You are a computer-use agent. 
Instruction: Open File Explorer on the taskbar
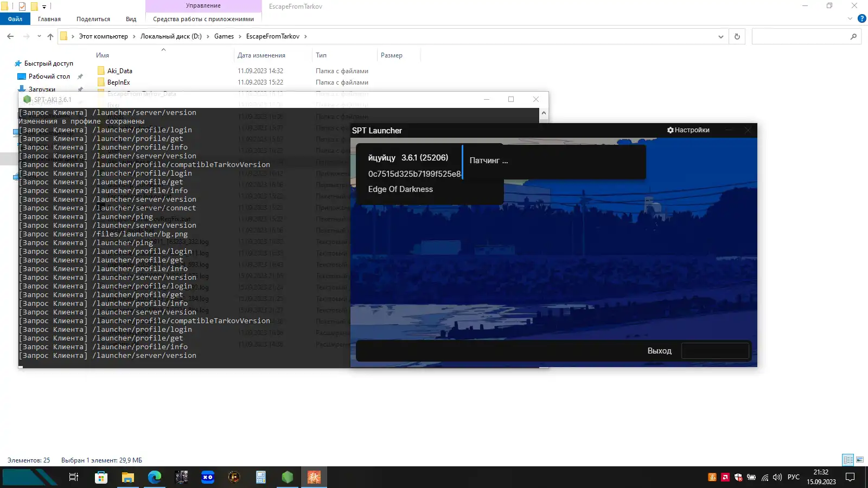[128, 477]
